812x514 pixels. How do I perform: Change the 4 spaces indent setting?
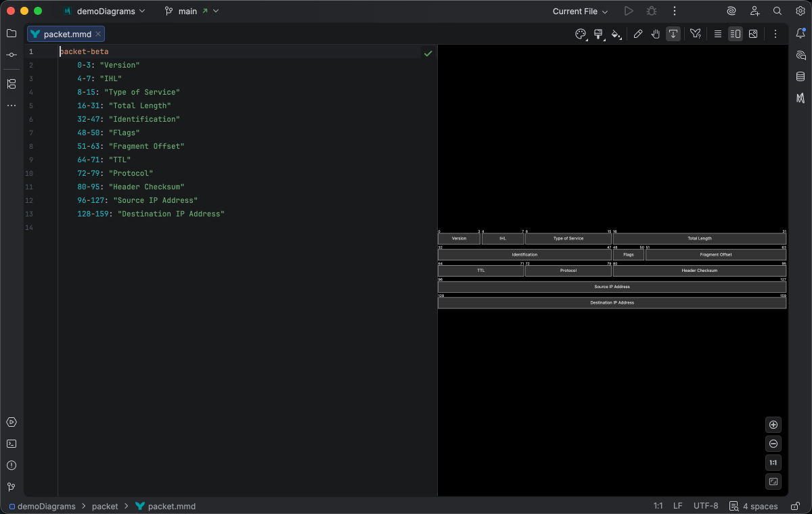pos(754,506)
